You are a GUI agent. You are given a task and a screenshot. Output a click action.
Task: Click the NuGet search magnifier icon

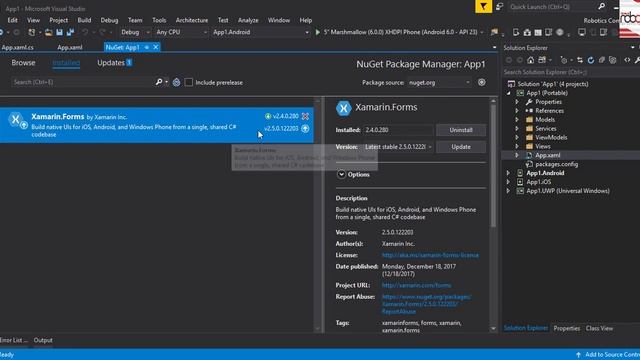pyautogui.click(x=159, y=82)
